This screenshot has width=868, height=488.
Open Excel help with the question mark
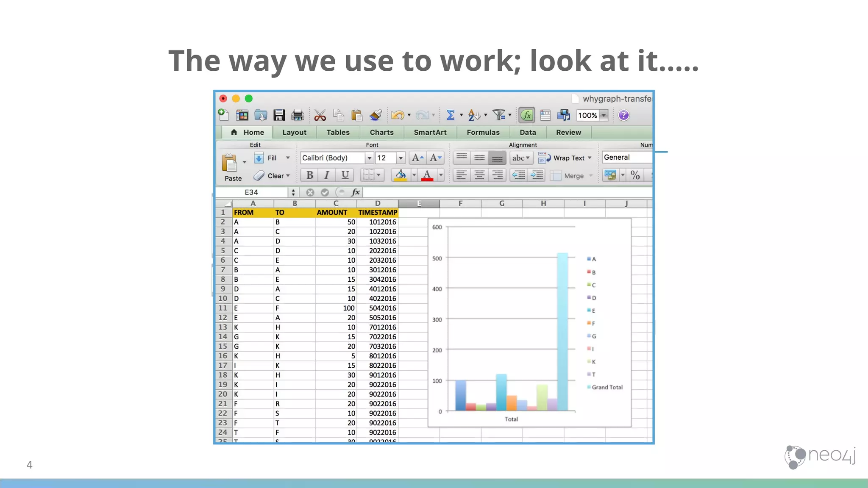[623, 115]
